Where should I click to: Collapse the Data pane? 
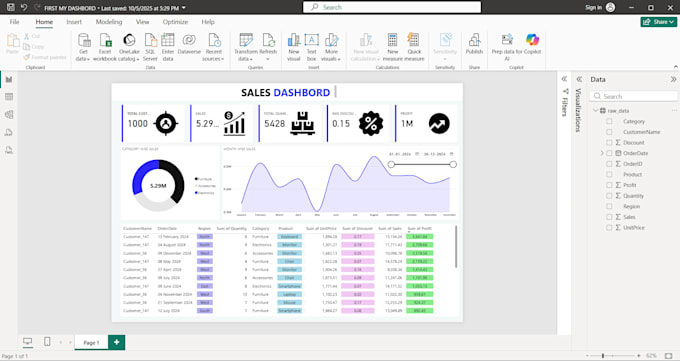673,79
